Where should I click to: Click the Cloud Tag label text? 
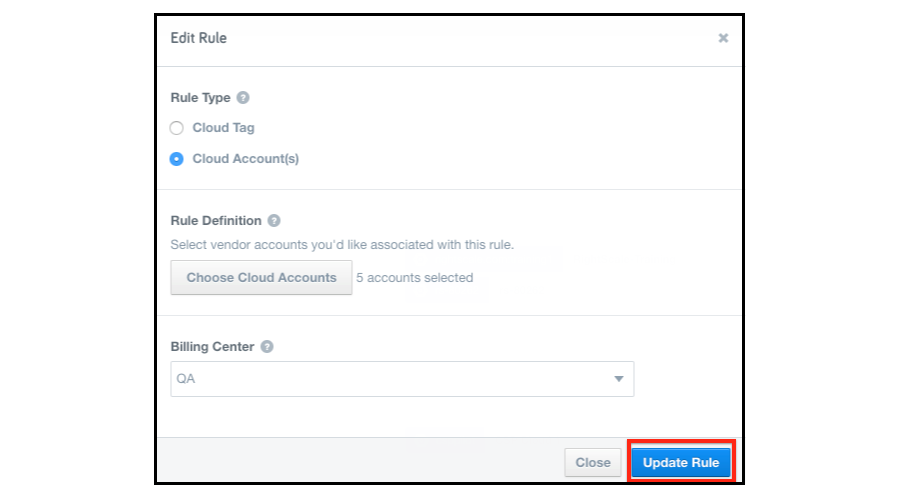[x=223, y=127]
